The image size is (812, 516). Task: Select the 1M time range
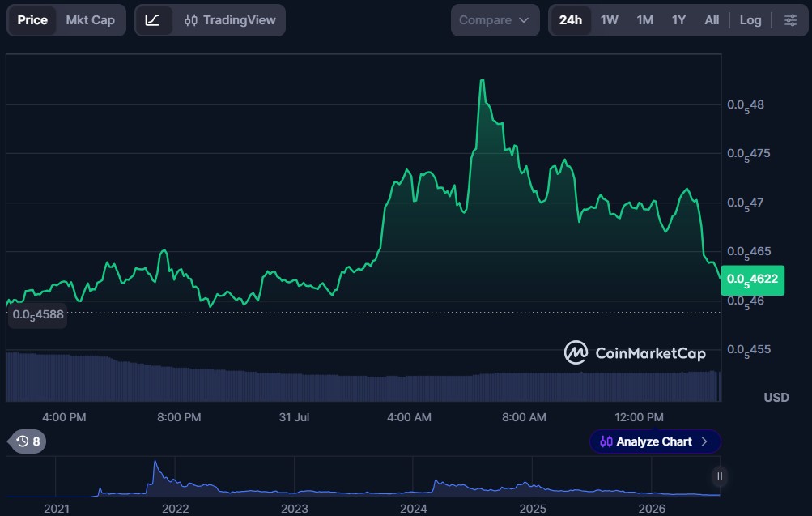(644, 20)
